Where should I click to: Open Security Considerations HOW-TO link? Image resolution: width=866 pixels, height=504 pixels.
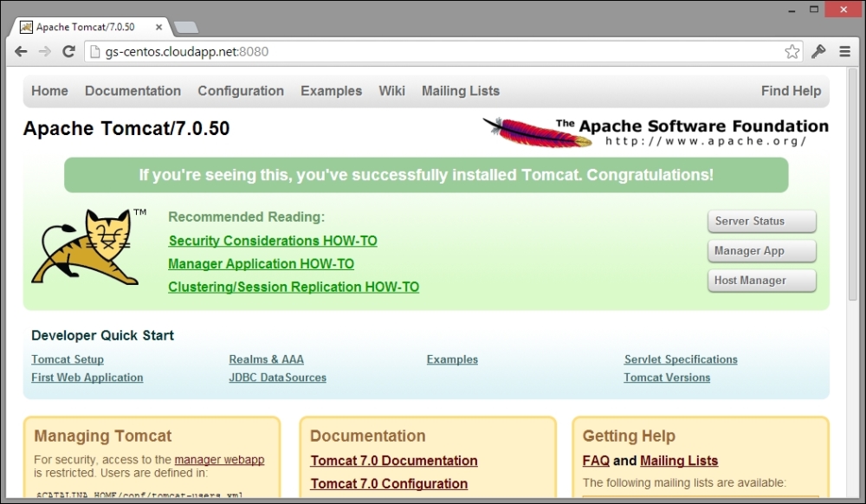click(x=273, y=241)
